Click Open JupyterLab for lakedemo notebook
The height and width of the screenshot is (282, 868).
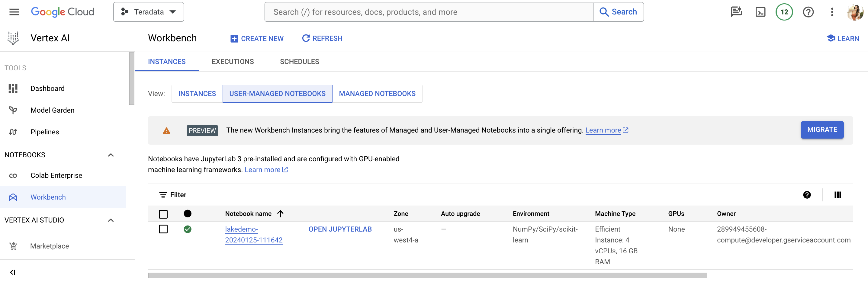point(340,229)
